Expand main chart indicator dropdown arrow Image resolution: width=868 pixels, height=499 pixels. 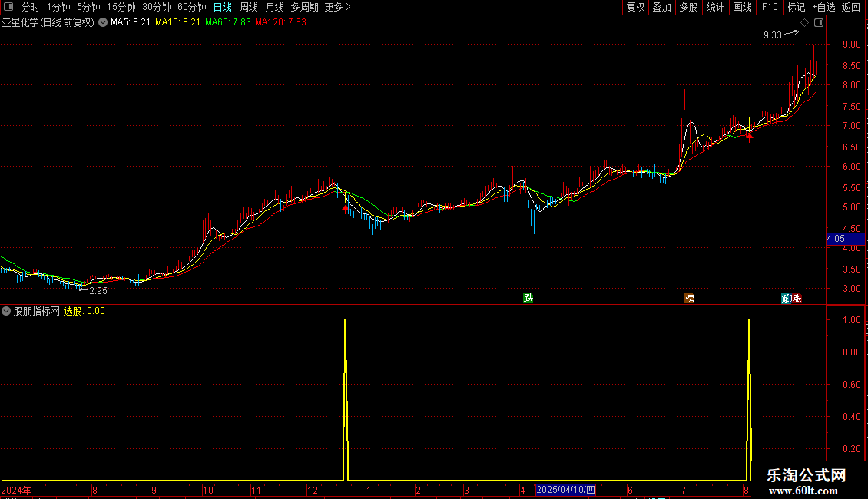(103, 22)
